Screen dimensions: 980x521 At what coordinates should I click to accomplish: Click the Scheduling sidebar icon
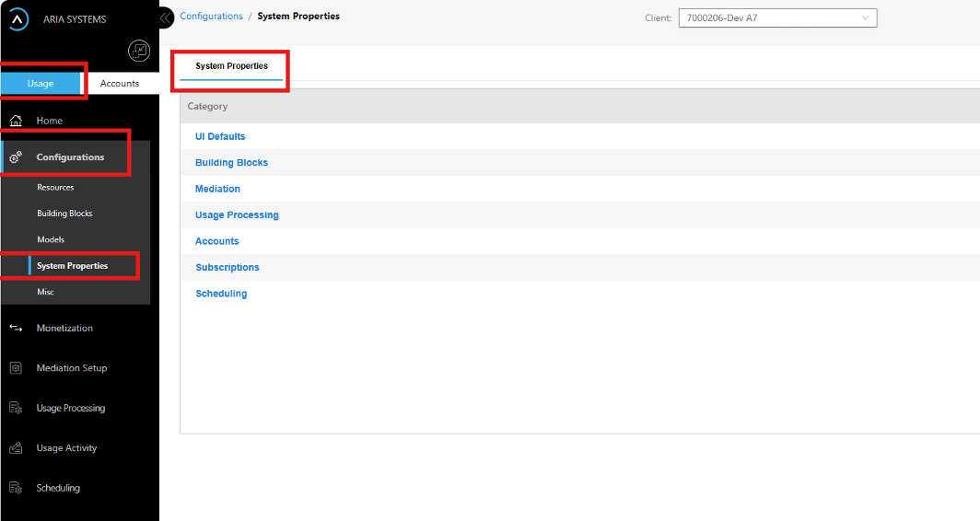pyautogui.click(x=16, y=488)
